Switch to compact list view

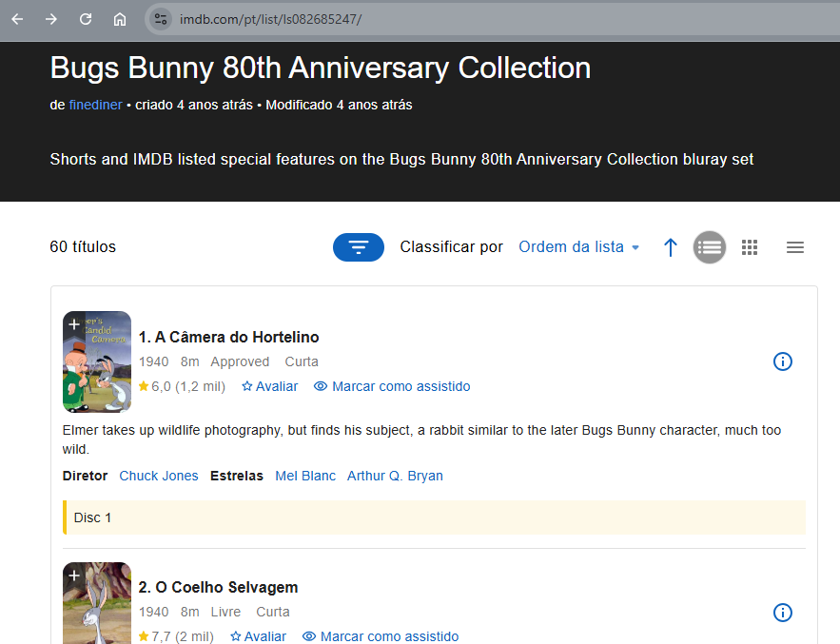pos(795,247)
